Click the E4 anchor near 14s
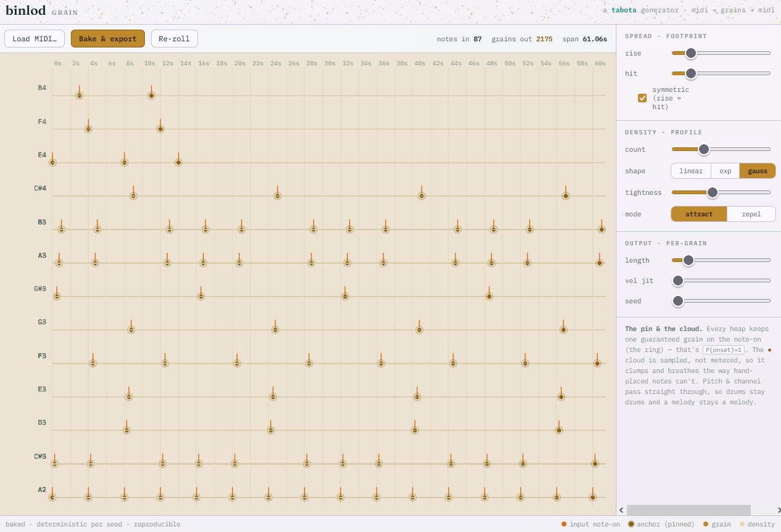Viewport: 781px width, 532px height. pyautogui.click(x=179, y=163)
